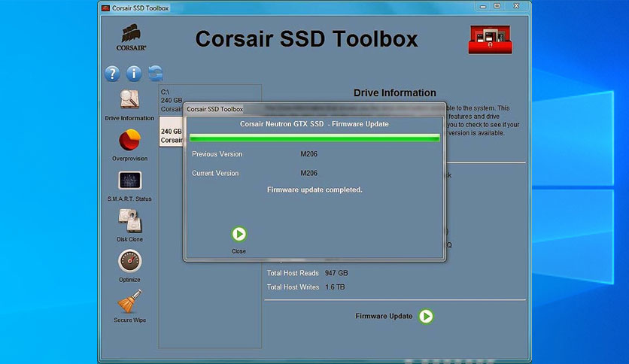The height and width of the screenshot is (364, 629).
Task: Click the green firmware update progress bar
Action: tap(314, 138)
